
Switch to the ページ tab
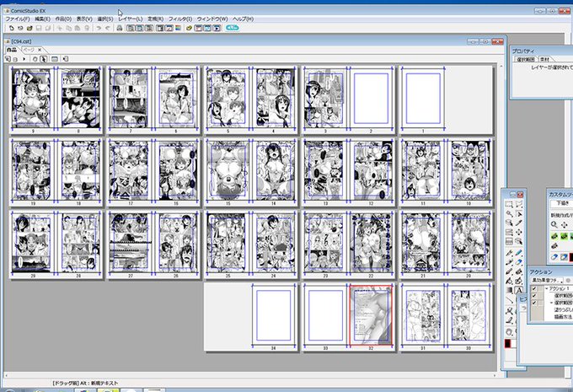pos(29,50)
